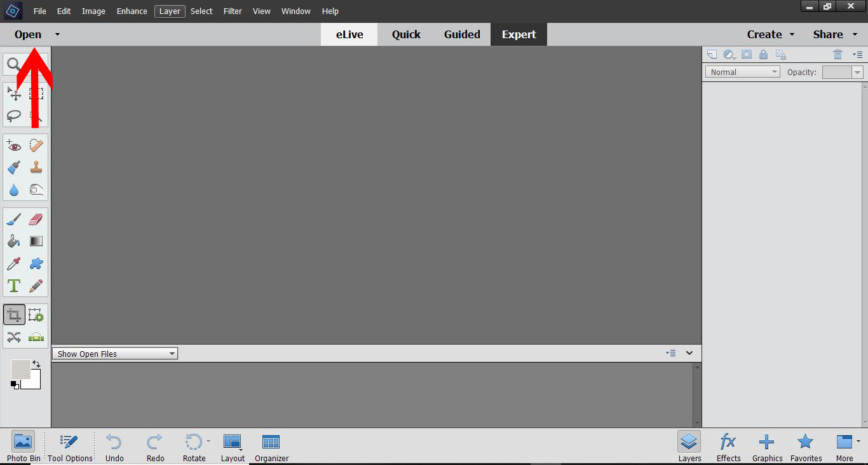Select the Zoom magnifier tool
This screenshot has width=868, height=465.
pyautogui.click(x=14, y=64)
